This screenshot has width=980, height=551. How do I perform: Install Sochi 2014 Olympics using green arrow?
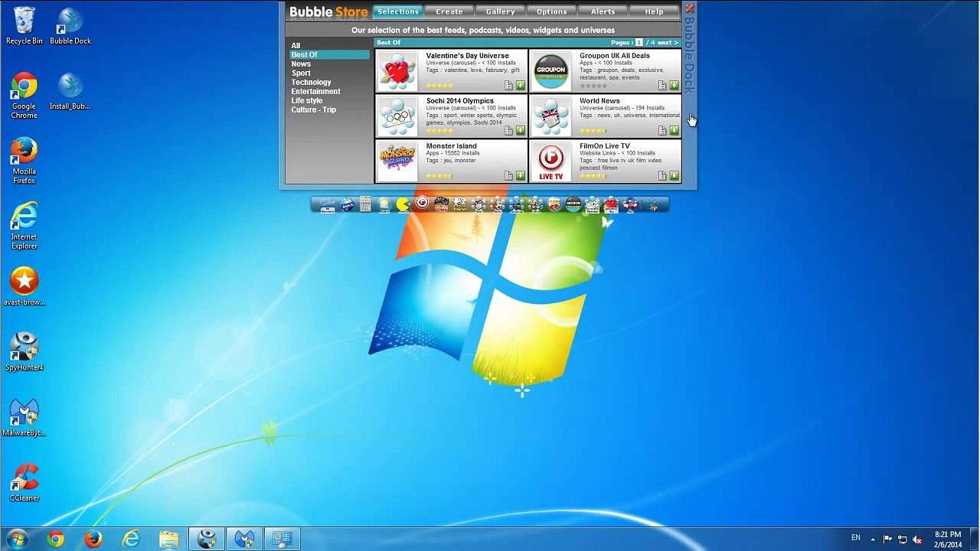point(521,130)
